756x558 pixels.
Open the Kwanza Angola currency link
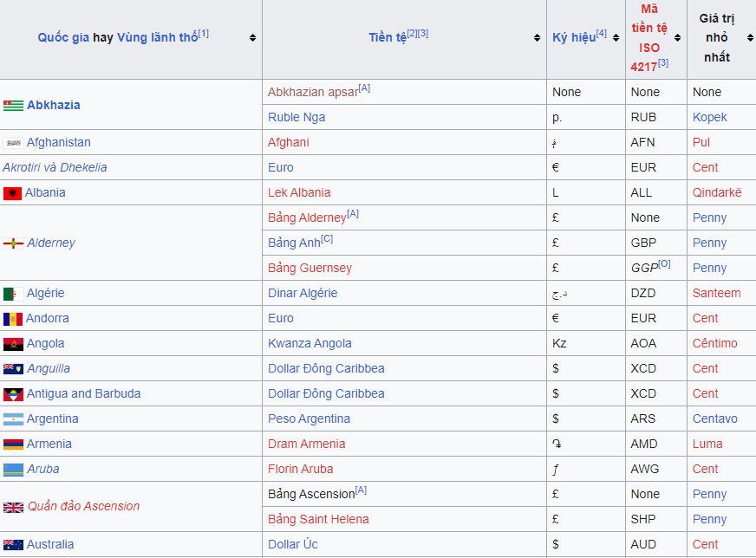point(310,344)
